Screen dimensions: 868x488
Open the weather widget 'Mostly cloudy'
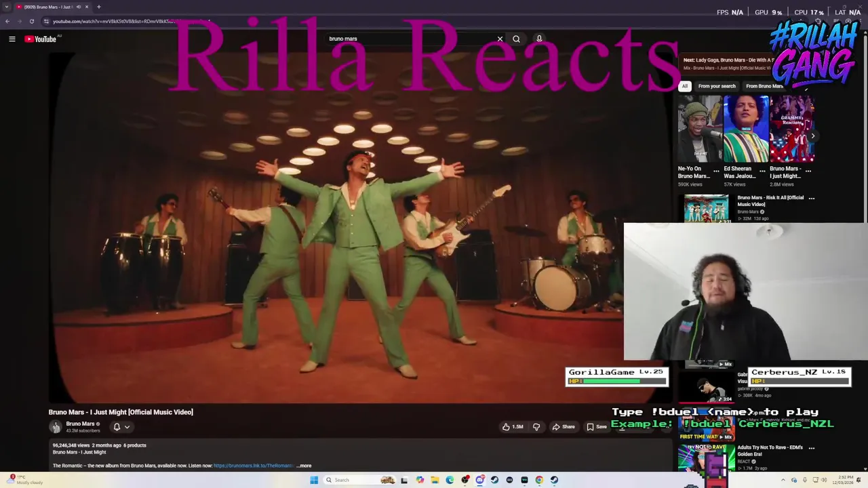tap(24, 480)
